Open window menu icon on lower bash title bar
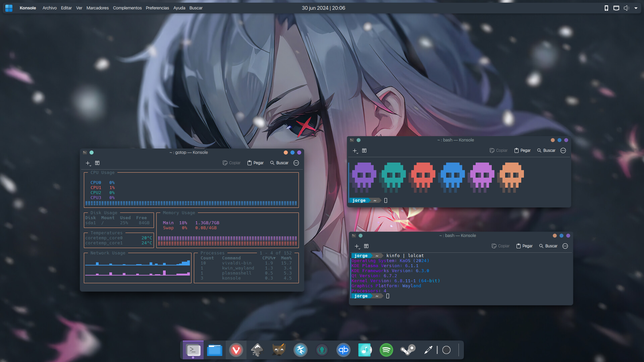Screen dimensions: 644x362 pyautogui.click(x=354, y=236)
